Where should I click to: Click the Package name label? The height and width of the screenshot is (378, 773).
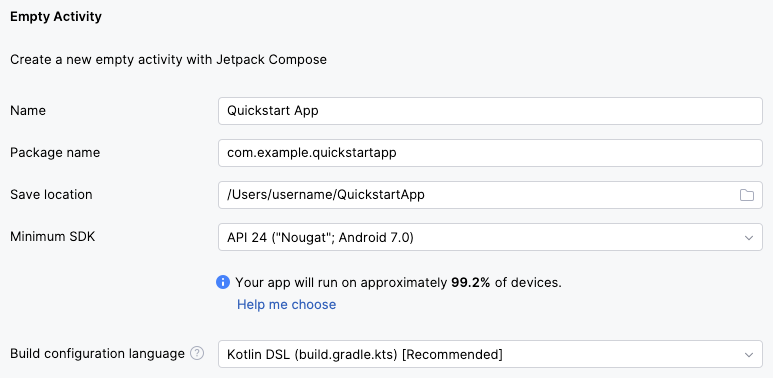pos(55,153)
